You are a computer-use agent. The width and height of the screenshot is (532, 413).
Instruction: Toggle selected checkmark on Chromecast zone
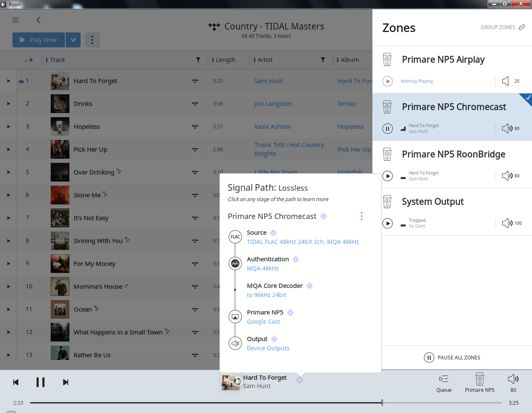(x=528, y=98)
